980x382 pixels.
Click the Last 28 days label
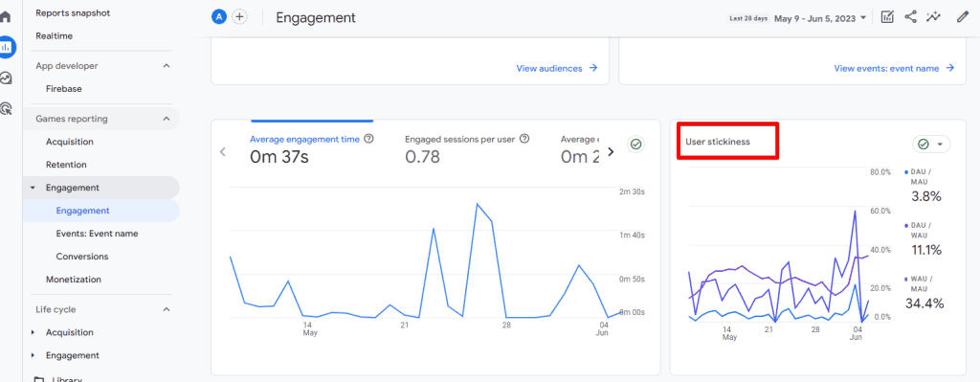click(x=748, y=18)
